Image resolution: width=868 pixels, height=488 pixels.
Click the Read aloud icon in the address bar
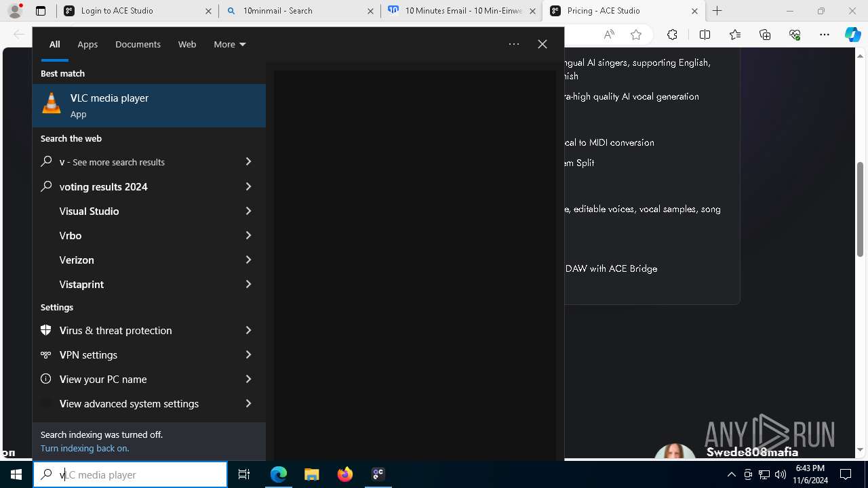pos(609,35)
